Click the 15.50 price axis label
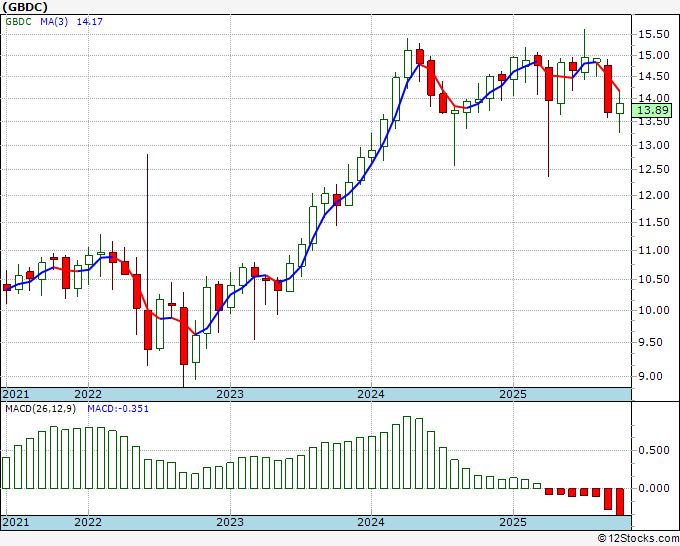The width and height of the screenshot is (680, 546). (x=654, y=34)
